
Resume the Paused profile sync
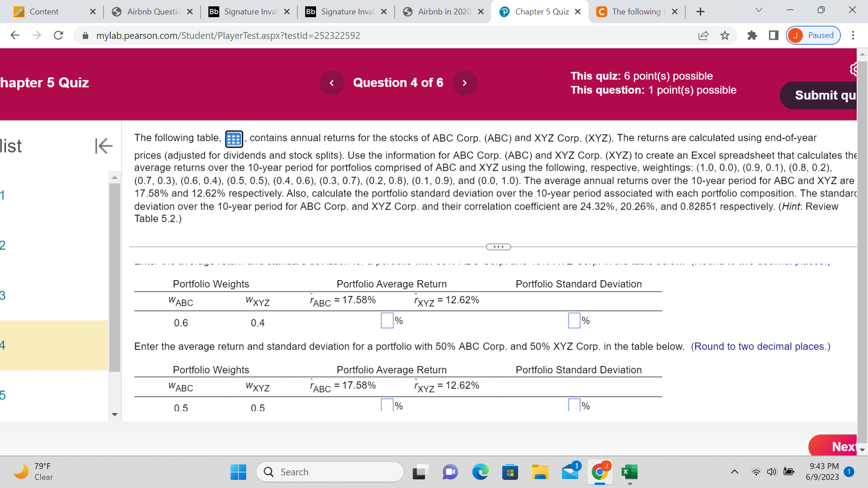(813, 35)
